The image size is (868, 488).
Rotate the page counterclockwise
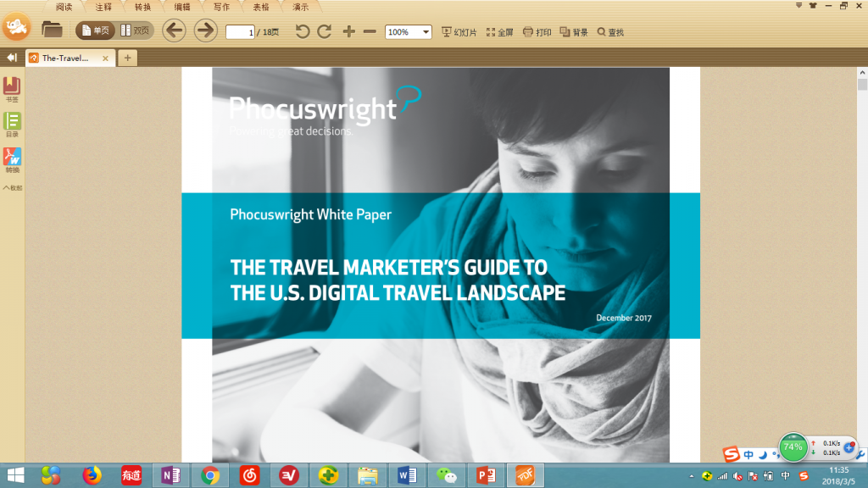303,31
